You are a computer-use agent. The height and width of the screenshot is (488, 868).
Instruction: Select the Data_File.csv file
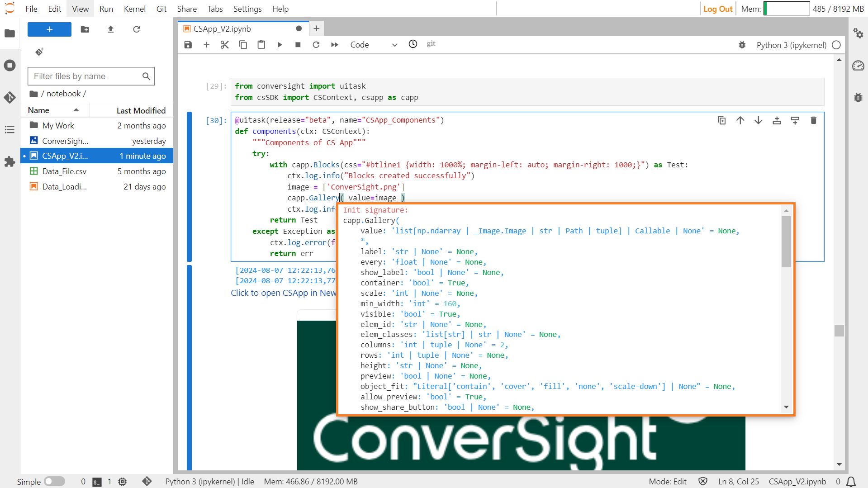97,171
